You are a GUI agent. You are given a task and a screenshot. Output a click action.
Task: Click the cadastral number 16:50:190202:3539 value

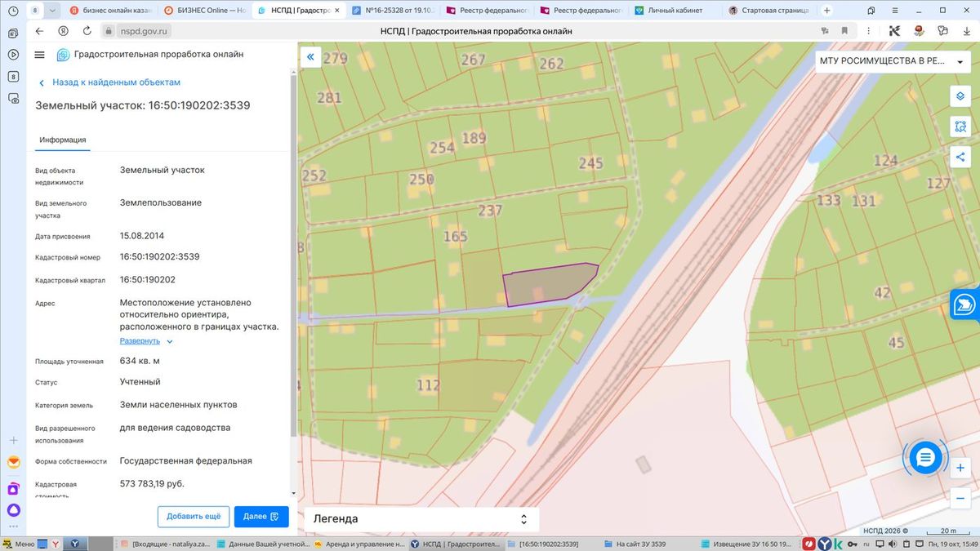point(160,256)
